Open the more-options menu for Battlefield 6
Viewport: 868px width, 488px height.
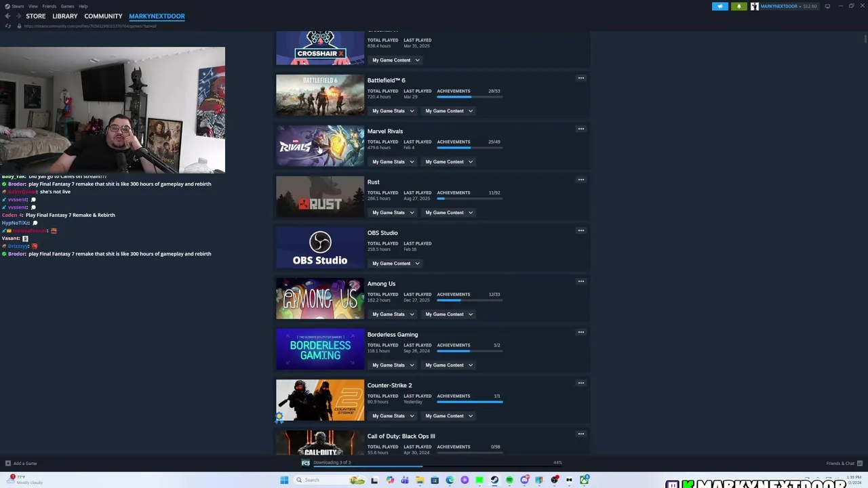580,78
